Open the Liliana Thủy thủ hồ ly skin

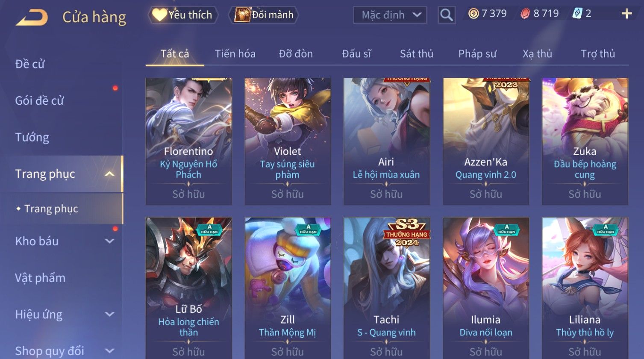point(585,288)
